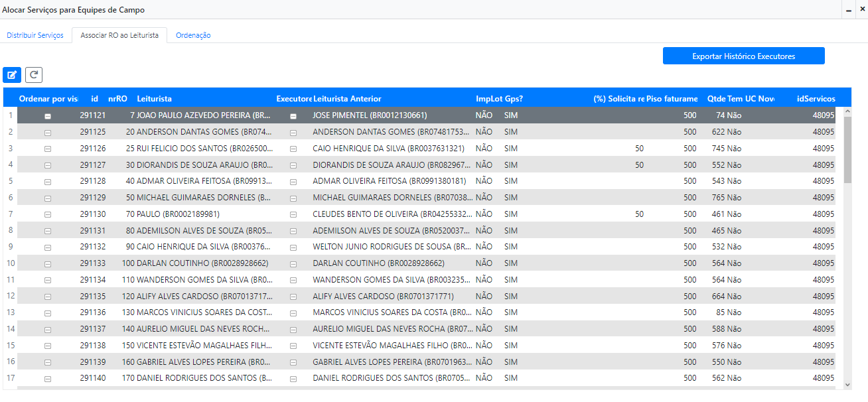The image size is (868, 402).
Task: Sort table by nrRO column header
Action: tap(117, 99)
